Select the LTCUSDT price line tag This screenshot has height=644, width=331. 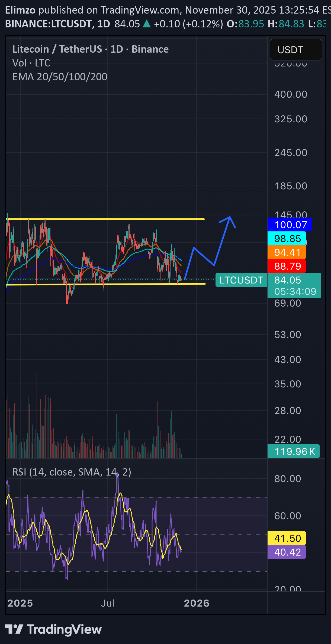(241, 280)
